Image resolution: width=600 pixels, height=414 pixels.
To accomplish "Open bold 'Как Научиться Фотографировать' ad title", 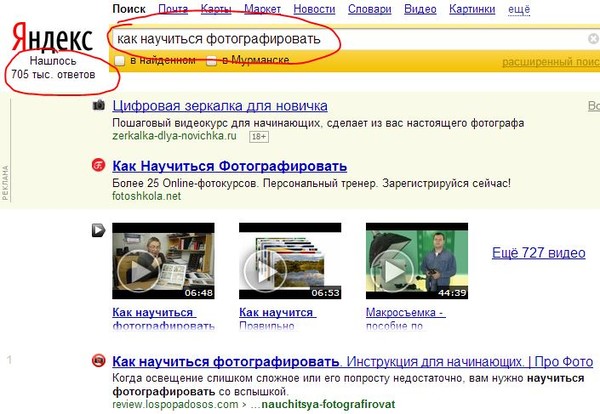I will click(x=230, y=166).
